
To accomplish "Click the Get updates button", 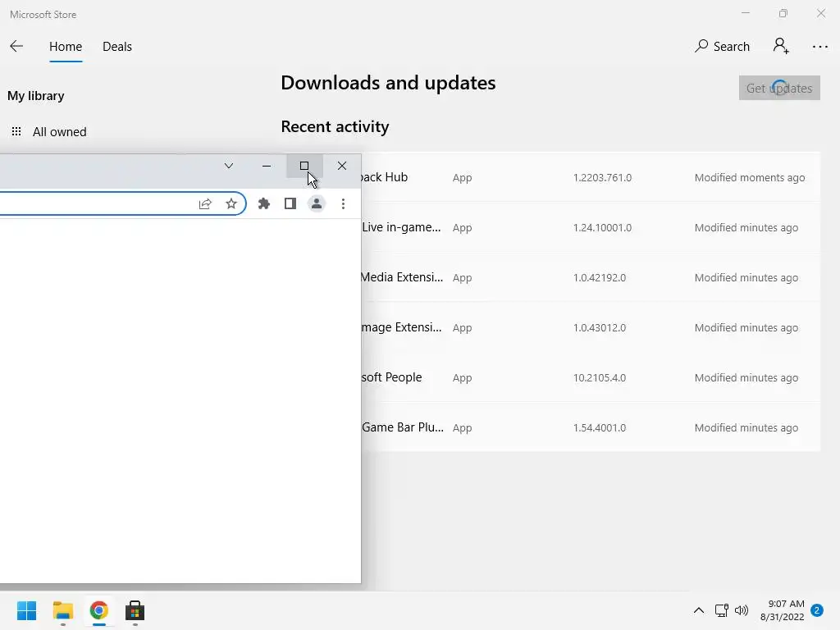I will (779, 88).
